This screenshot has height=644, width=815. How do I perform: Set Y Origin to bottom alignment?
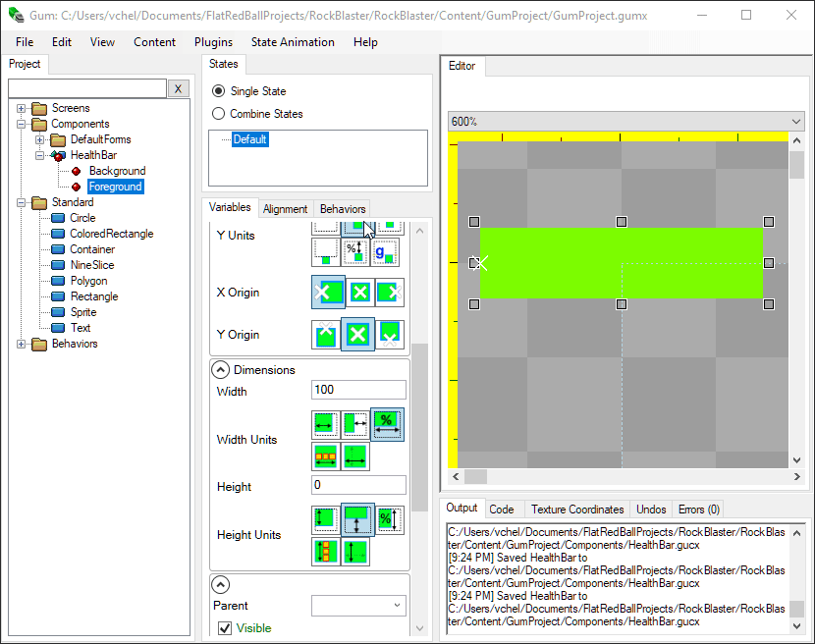[390, 335]
